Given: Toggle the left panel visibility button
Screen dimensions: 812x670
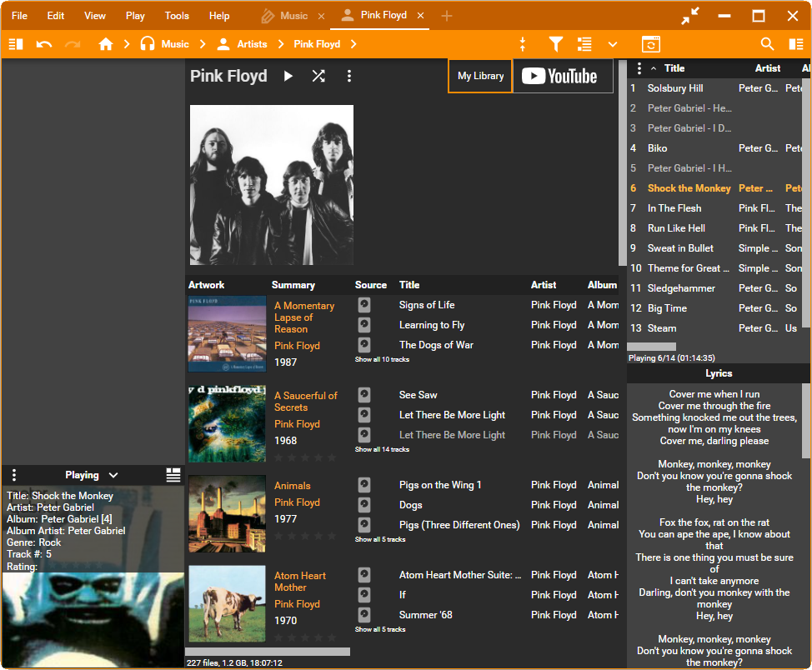Looking at the screenshot, I should 15,44.
